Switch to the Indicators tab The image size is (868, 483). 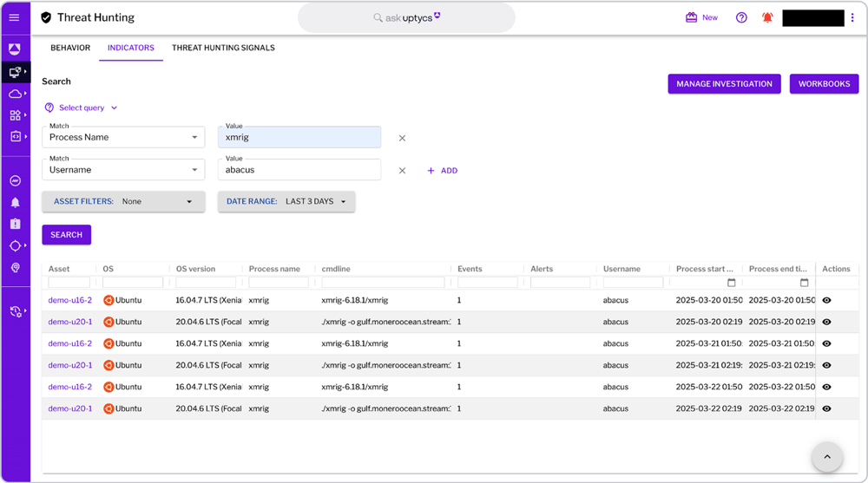[x=131, y=48]
